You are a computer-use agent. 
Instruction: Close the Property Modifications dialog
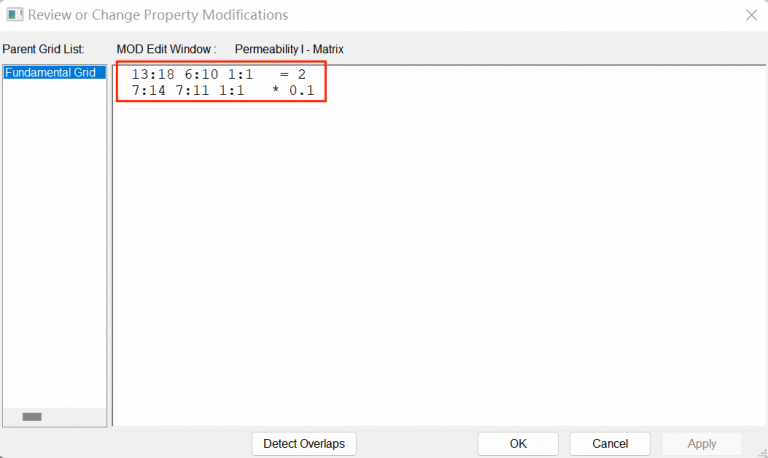point(751,15)
